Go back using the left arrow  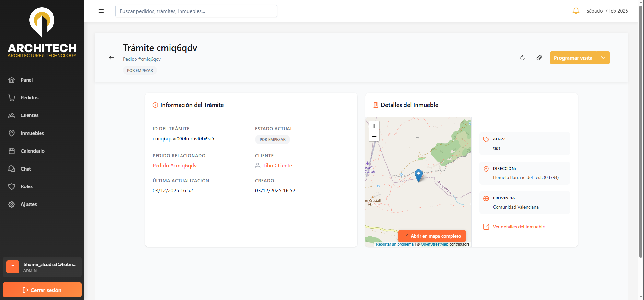coord(111,58)
